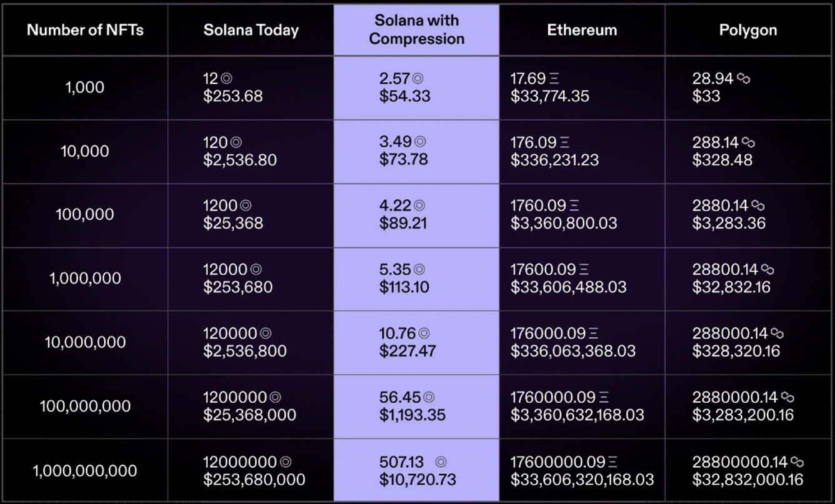Click the $10,720.73 compression cost value
This screenshot has height=504, width=835.
point(417,480)
